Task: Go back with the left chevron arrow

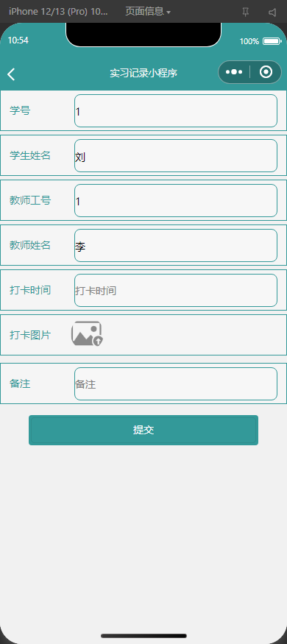Action: pos(11,74)
